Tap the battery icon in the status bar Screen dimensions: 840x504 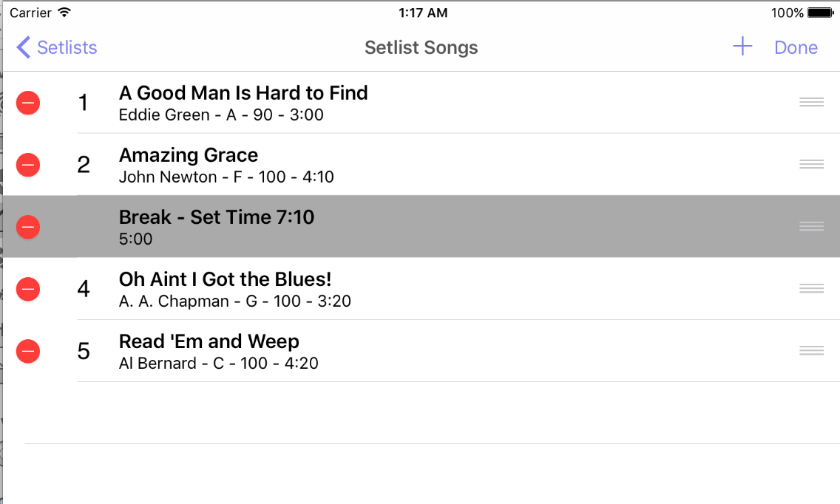(x=819, y=12)
